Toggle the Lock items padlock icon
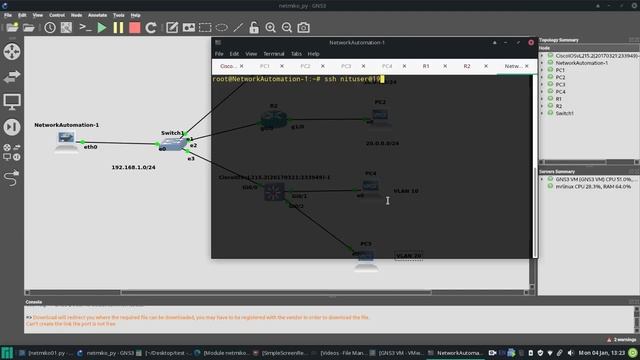This screenshot has width=640, height=360. pyautogui.click(x=254, y=27)
